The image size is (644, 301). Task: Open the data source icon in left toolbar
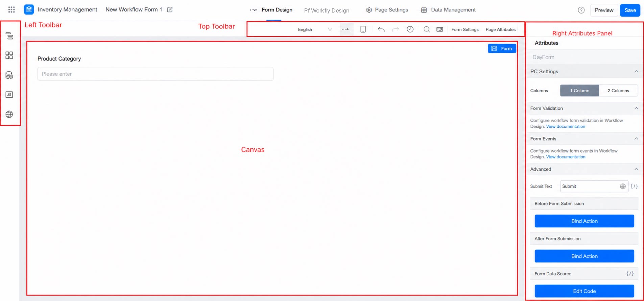[9, 75]
